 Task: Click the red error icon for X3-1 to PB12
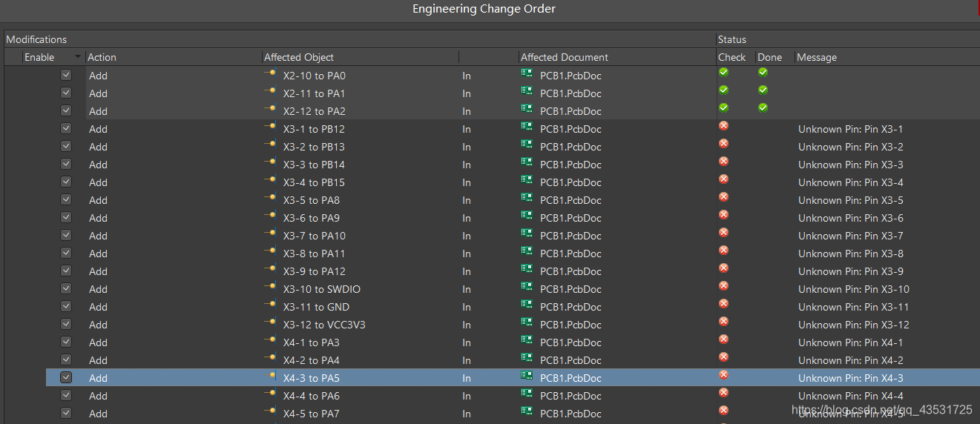tap(723, 125)
